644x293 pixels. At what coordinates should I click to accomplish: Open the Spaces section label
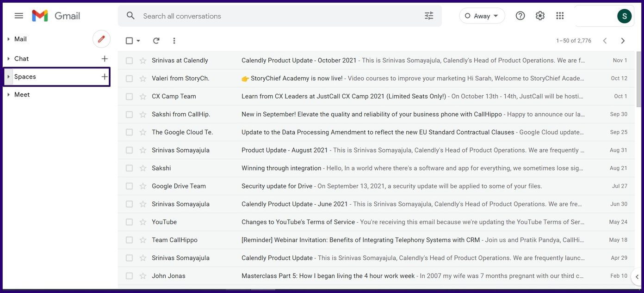coord(25,77)
